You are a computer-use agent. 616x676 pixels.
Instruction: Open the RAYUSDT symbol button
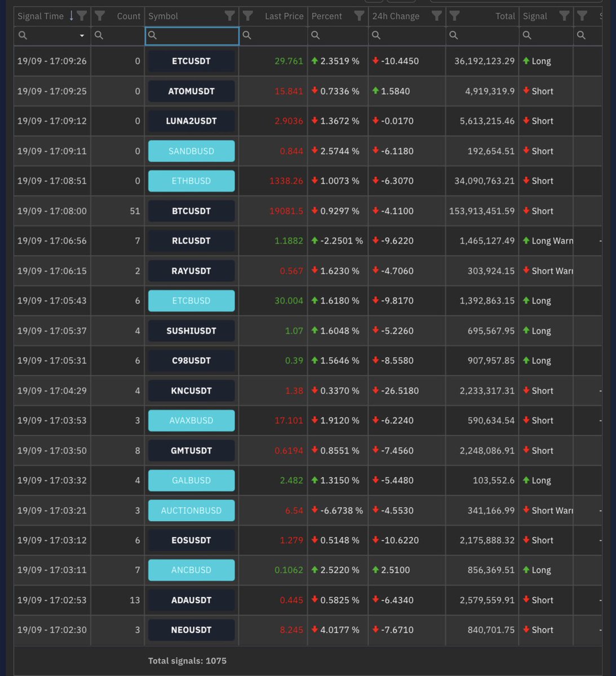191,271
